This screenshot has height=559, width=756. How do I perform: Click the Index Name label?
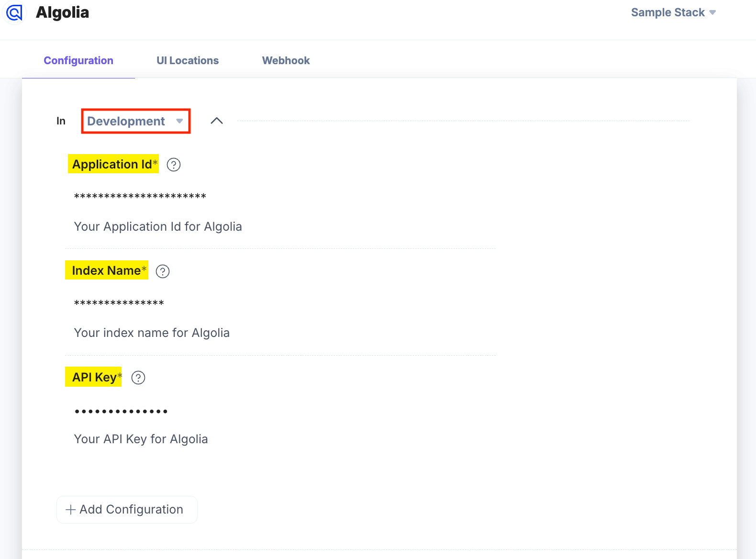(x=106, y=270)
